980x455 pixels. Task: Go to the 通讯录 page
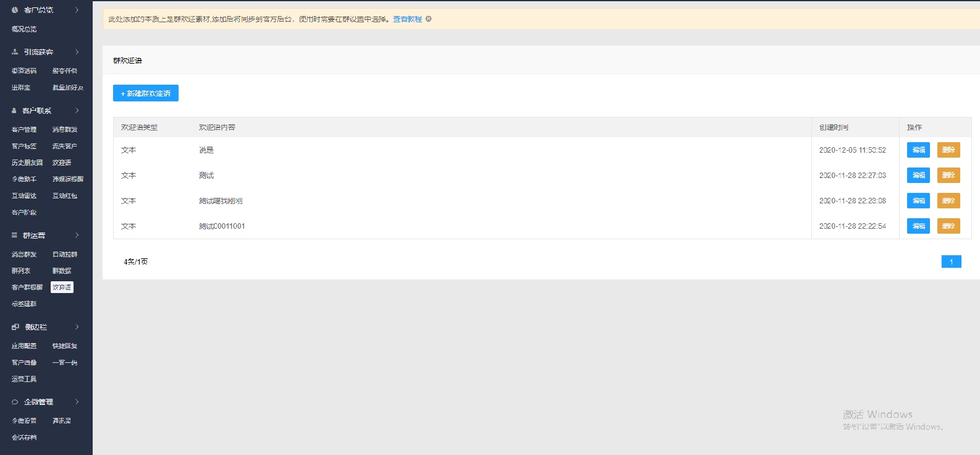(x=62, y=421)
